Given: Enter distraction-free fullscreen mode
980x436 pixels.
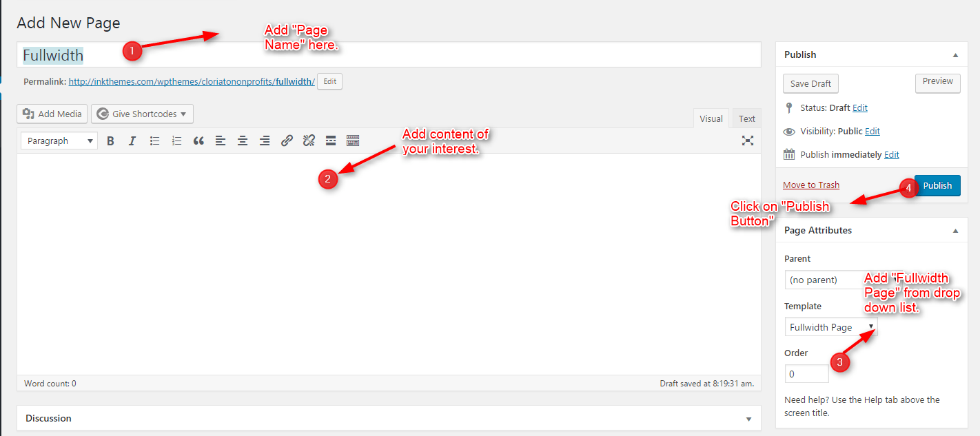Looking at the screenshot, I should point(747,141).
